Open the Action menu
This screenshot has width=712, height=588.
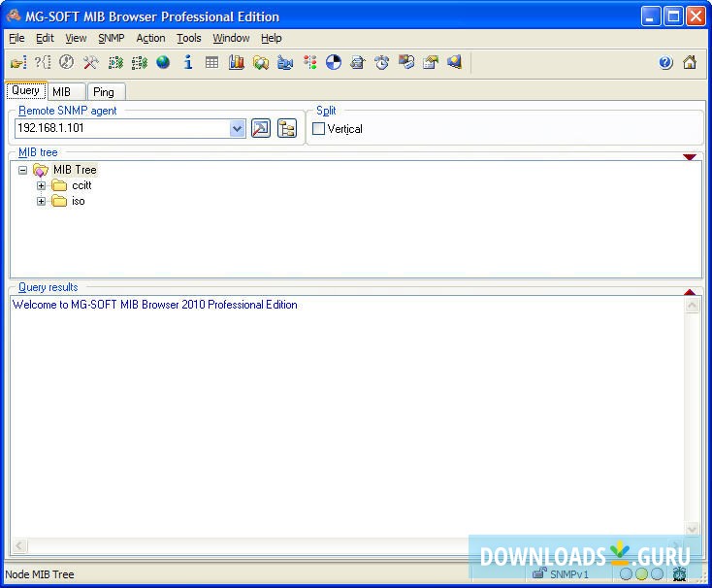pyautogui.click(x=150, y=38)
